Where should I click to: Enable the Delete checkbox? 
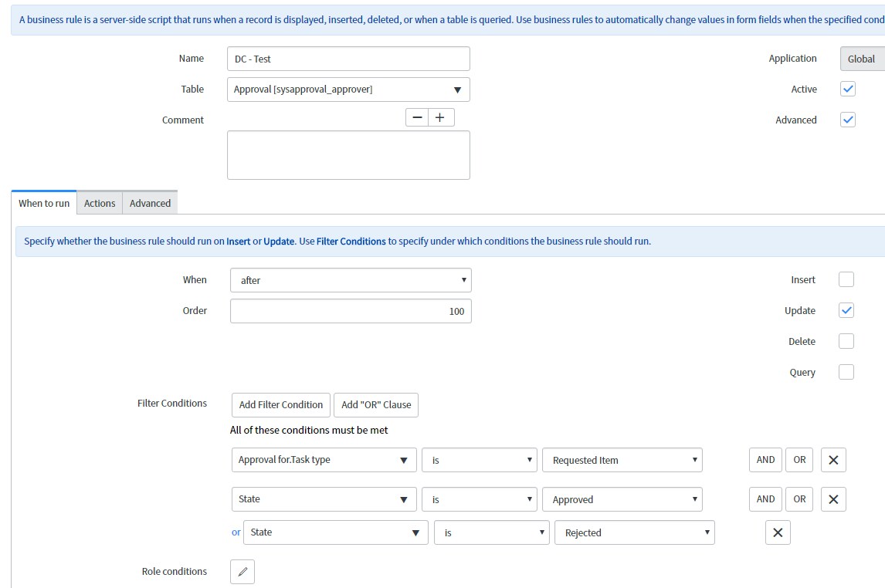tap(846, 341)
